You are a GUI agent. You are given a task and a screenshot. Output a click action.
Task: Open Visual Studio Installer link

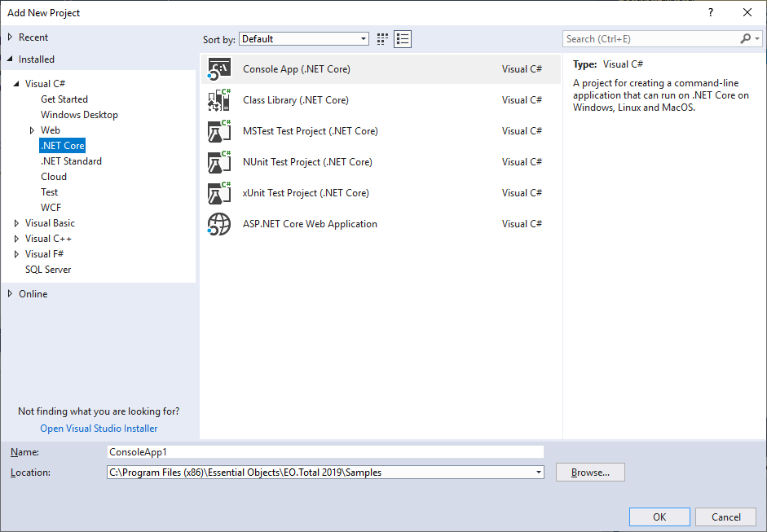pyautogui.click(x=99, y=429)
